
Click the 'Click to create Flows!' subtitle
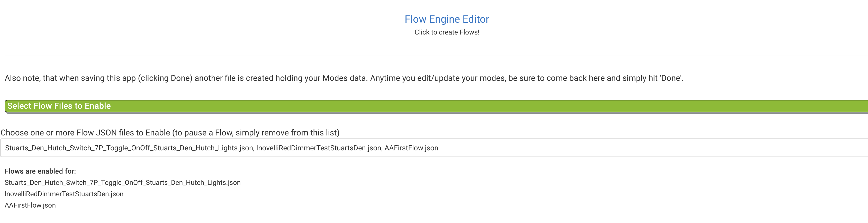coord(446,32)
